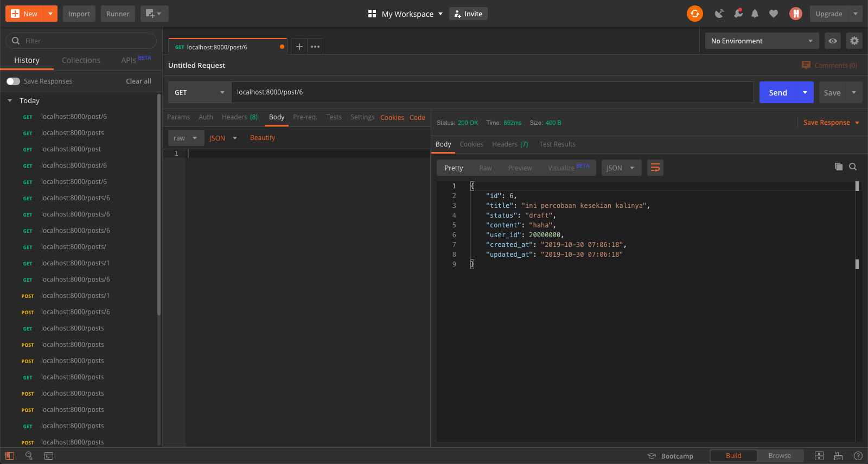Open the response Headers tab
This screenshot has width=868, height=464.
click(509, 144)
